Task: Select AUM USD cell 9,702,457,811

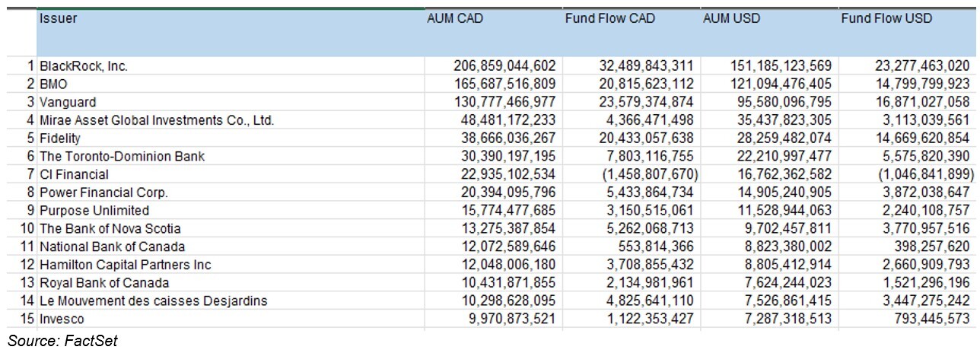Action: tap(788, 228)
